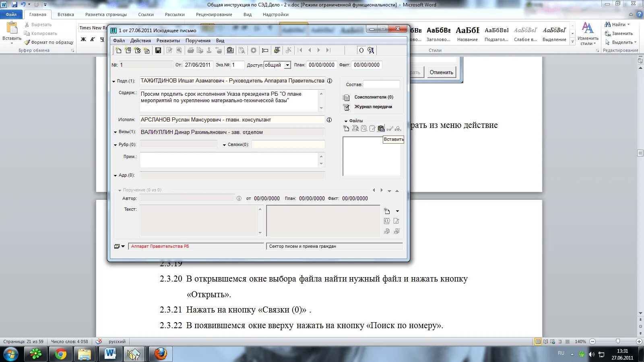This screenshot has width=644, height=362.
Task: Click the 'O' button in the letter toolbar
Action: click(361, 50)
